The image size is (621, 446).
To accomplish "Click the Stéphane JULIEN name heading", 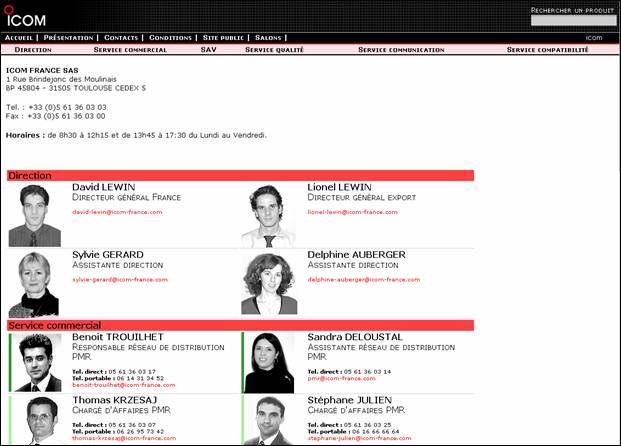I will 350,400.
